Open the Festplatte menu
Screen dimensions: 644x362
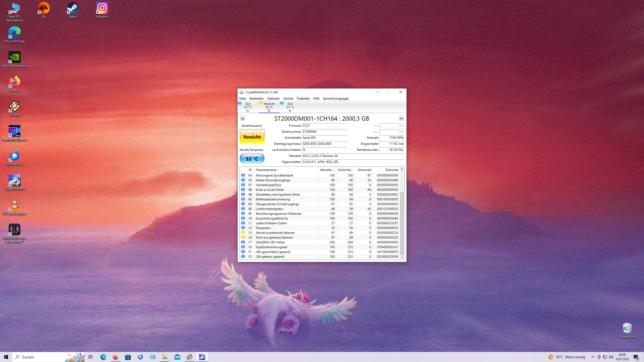click(x=303, y=99)
